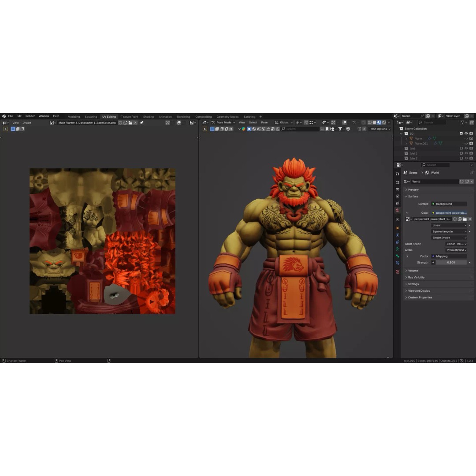Toggle BG collection exclude checkbox
476x476 pixels.
[x=461, y=134]
